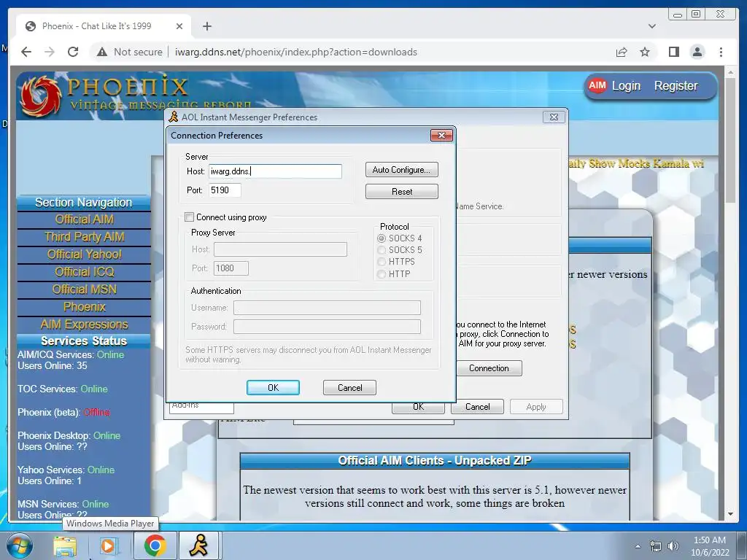Screen dimensions: 747x560
Task: Click Cancel in AIM Preferences window
Action: coord(477,407)
